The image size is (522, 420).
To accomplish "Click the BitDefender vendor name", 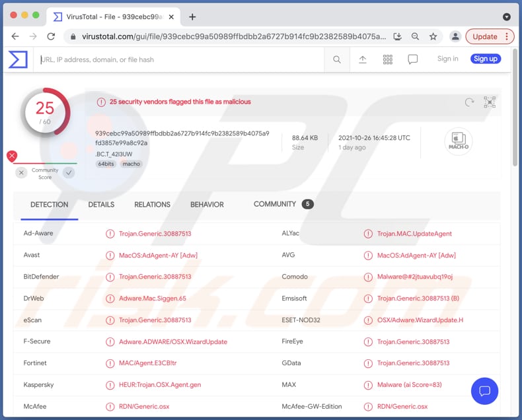I will coord(41,277).
